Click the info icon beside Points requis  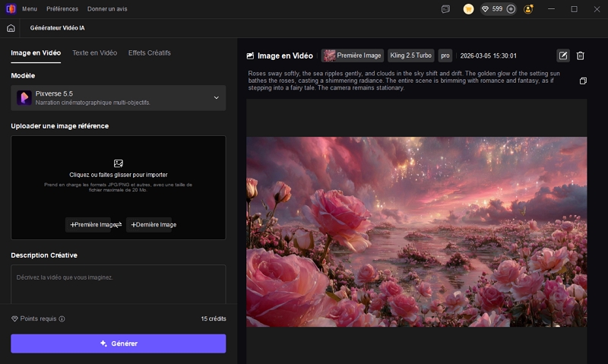tap(62, 319)
